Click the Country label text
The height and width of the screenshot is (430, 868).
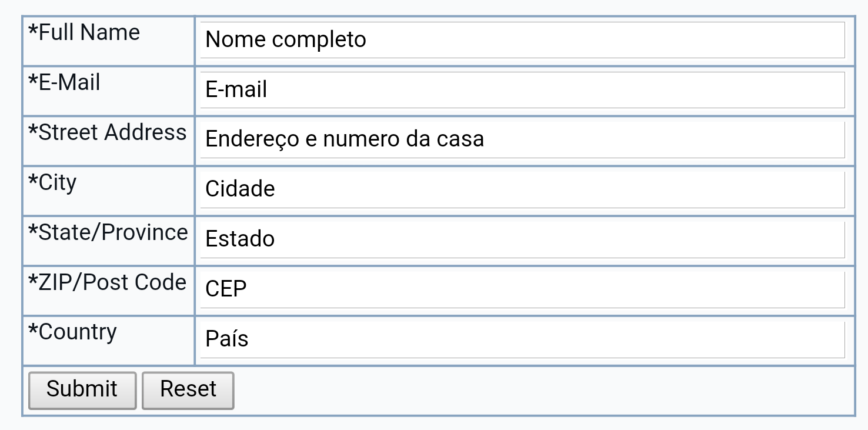point(78,332)
